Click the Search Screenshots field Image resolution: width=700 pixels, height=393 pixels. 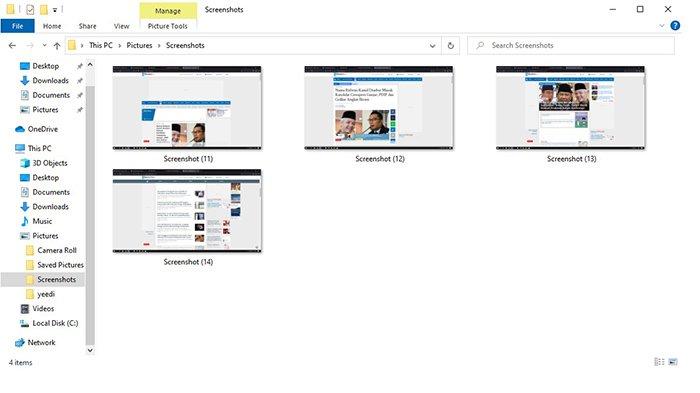(571, 46)
